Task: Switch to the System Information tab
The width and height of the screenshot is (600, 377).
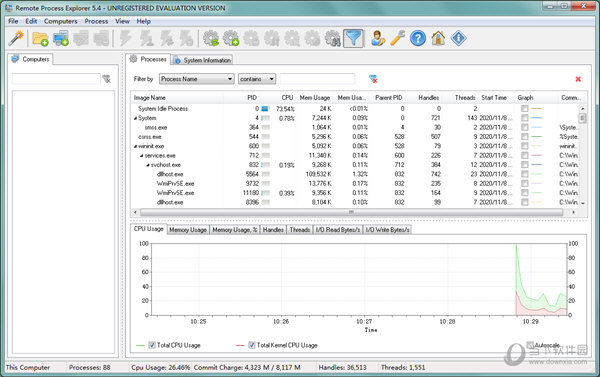Action: coord(202,60)
